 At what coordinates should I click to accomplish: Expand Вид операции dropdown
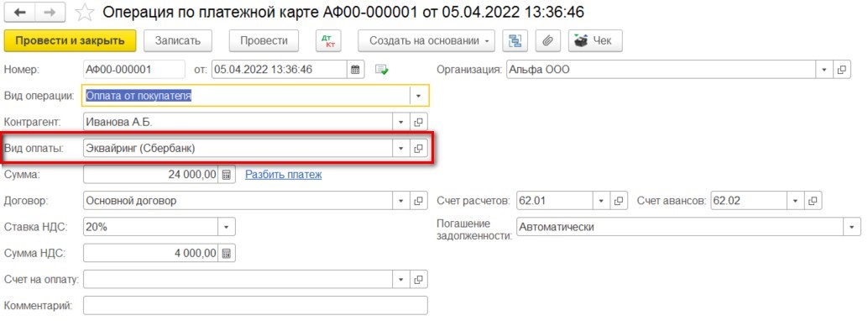[x=419, y=96]
